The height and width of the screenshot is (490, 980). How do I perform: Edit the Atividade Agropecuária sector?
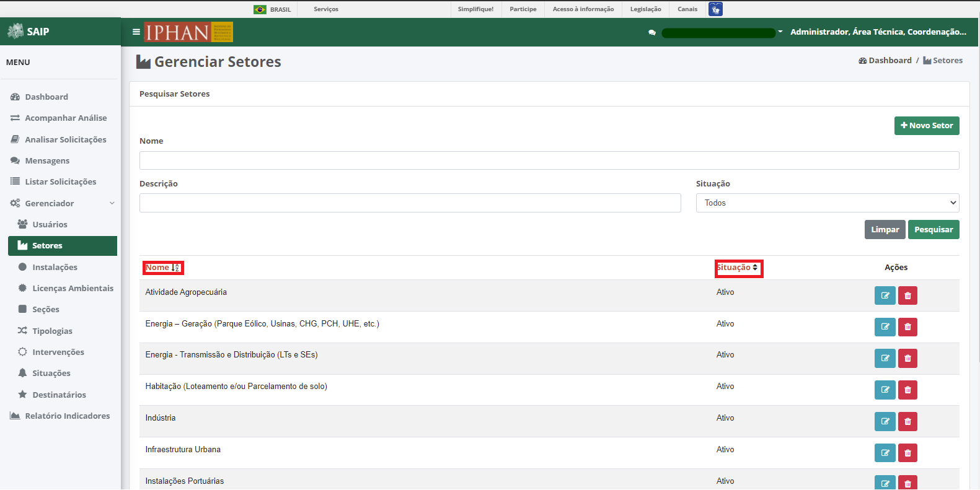[885, 295]
